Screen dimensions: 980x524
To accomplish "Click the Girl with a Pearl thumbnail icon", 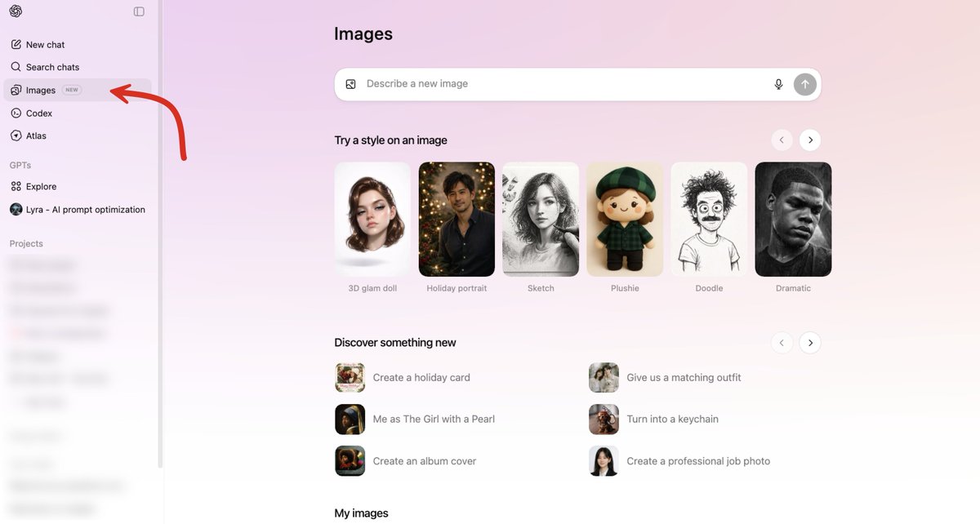I will [x=350, y=420].
